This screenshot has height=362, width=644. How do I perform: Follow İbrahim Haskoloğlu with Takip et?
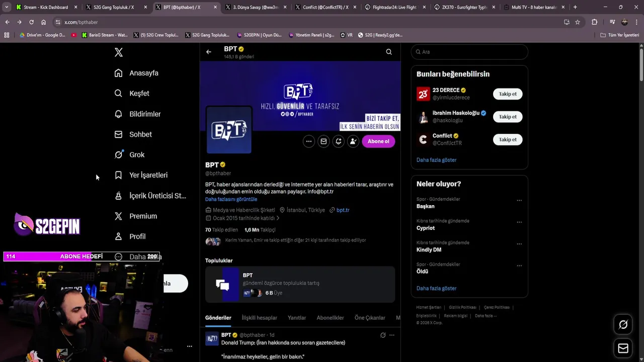click(508, 117)
